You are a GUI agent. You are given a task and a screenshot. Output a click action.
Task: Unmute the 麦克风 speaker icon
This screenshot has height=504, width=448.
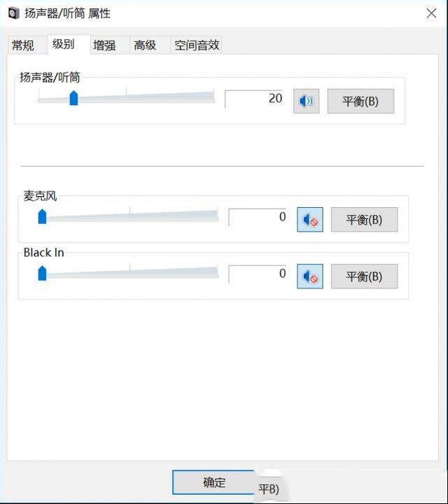[x=310, y=220]
